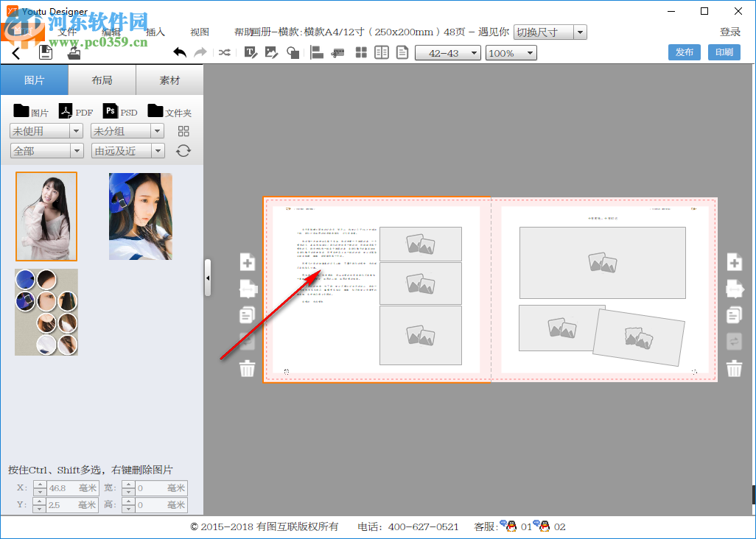Toggle single page view on the toolbar
The width and height of the screenshot is (756, 539).
402,52
